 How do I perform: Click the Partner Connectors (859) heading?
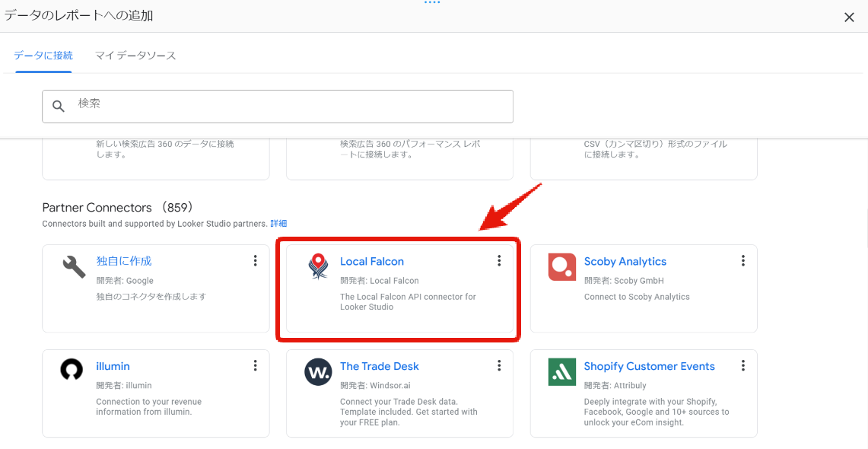pos(117,208)
